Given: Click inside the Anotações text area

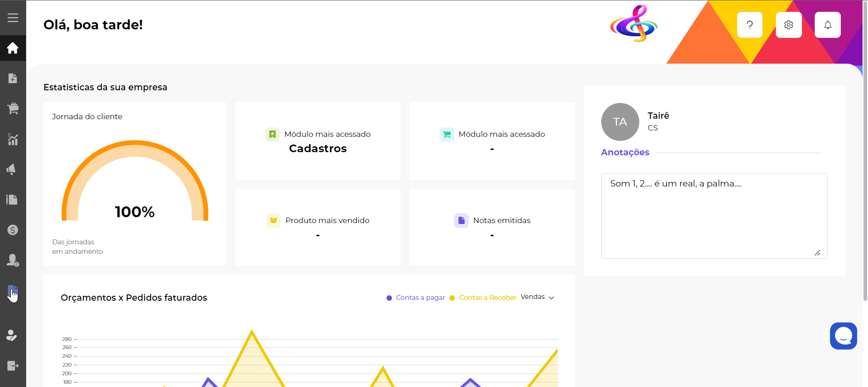Looking at the screenshot, I should point(714,216).
